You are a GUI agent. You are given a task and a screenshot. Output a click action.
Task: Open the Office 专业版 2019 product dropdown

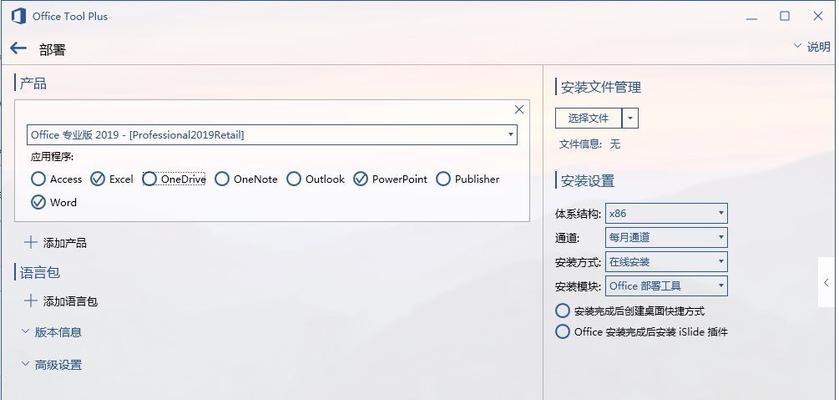(x=272, y=135)
